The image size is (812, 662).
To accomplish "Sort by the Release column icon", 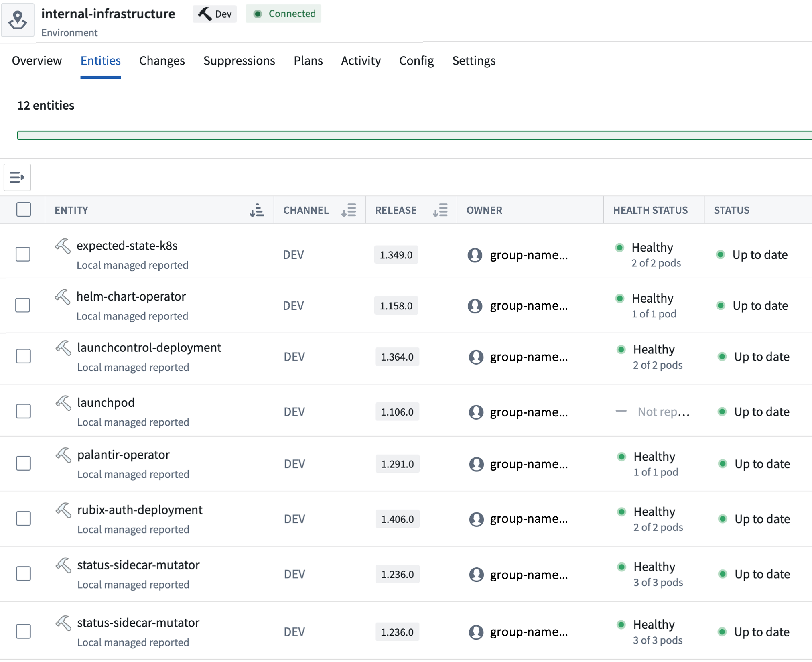I will 440,210.
